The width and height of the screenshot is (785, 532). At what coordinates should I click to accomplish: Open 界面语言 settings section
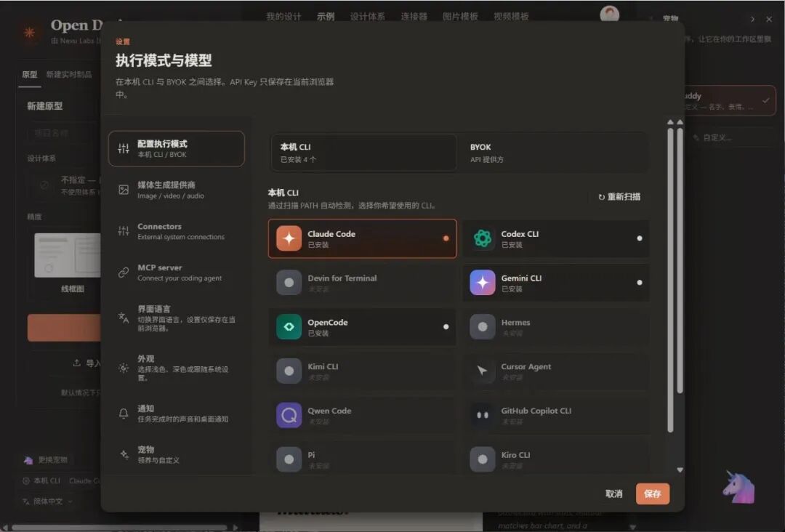click(x=176, y=318)
